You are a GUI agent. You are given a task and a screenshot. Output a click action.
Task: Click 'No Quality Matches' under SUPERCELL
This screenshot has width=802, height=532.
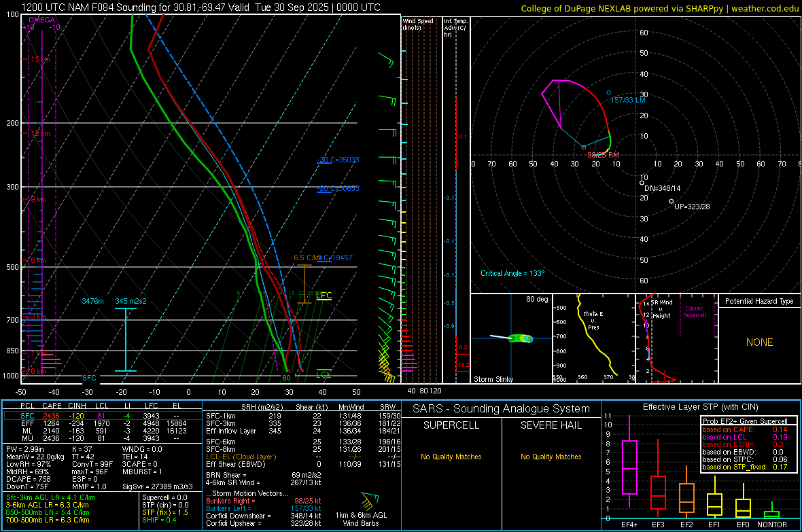click(451, 457)
